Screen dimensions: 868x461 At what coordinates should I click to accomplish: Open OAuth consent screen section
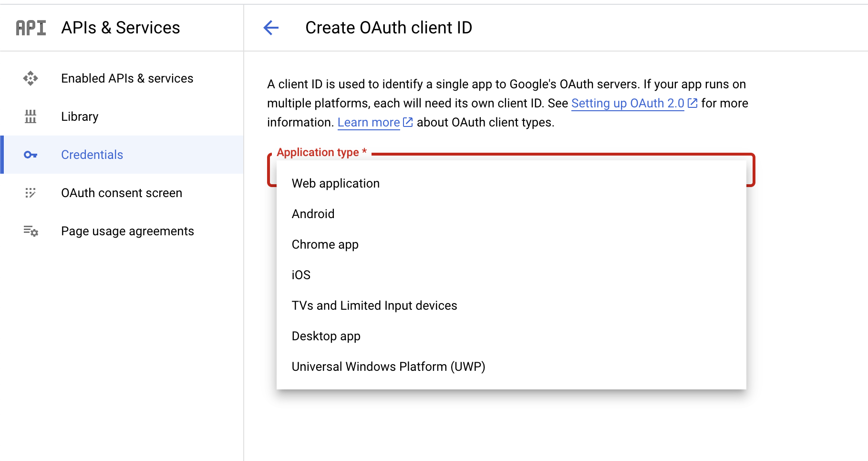122,193
